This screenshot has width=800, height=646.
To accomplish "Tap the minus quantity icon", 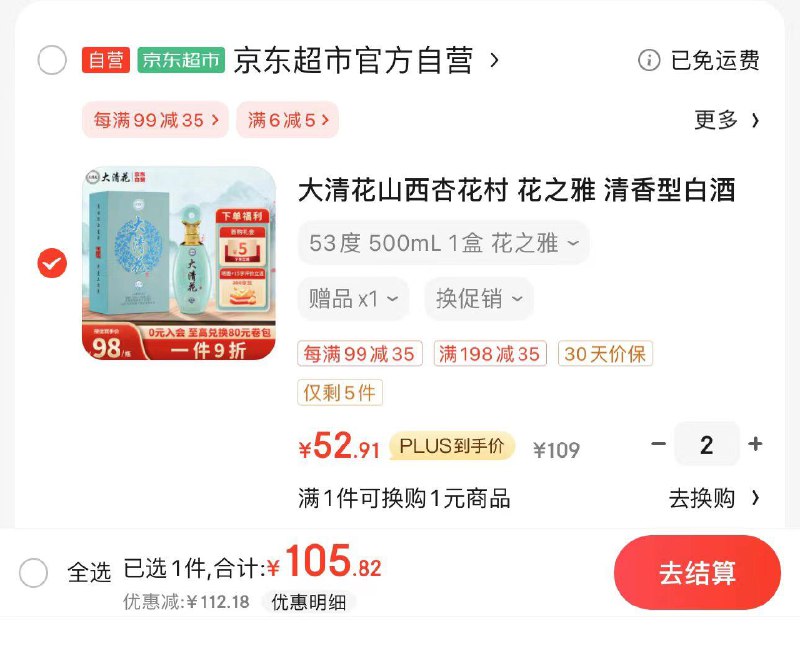I will point(658,443).
